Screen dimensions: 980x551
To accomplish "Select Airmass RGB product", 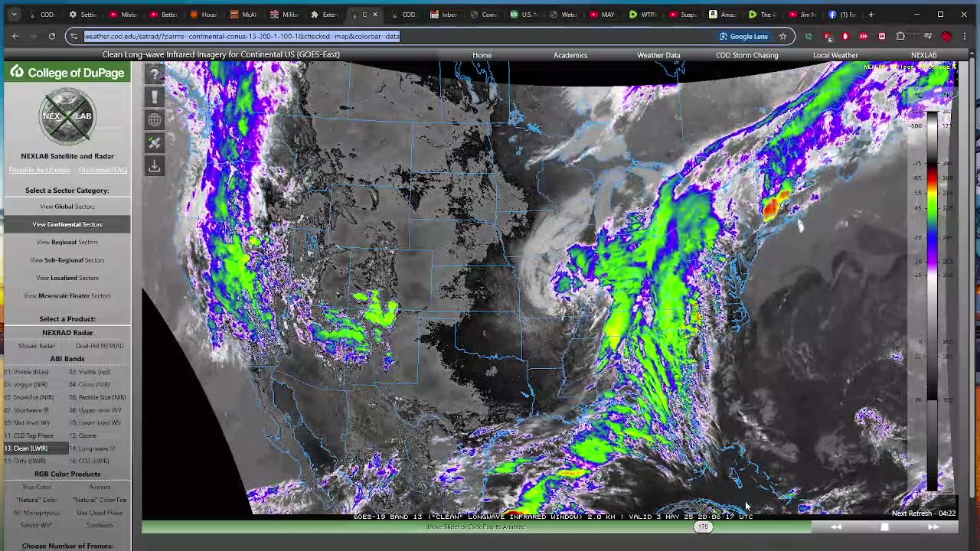I will click(100, 487).
